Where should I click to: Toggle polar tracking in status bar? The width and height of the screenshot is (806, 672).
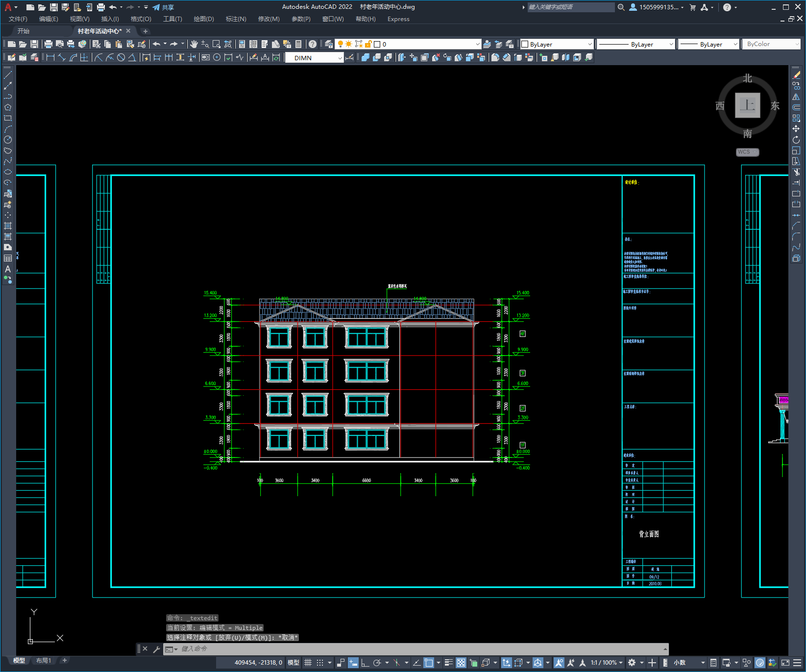click(377, 663)
